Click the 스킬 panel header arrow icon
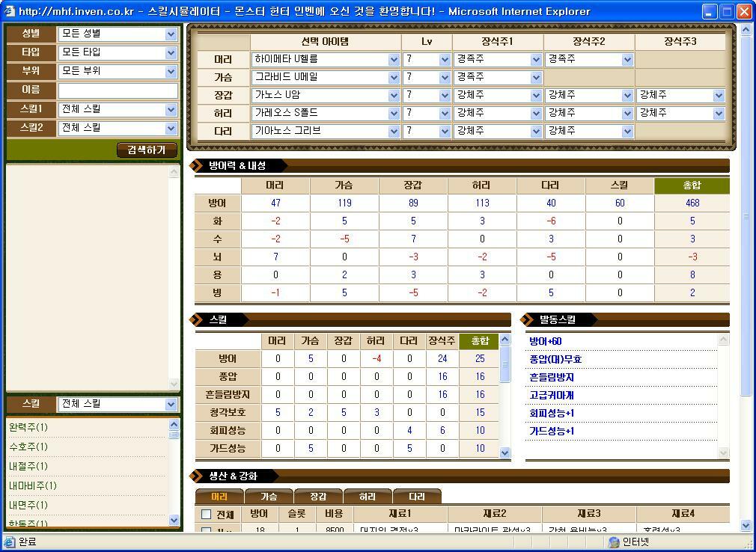756x552 pixels. click(196, 320)
